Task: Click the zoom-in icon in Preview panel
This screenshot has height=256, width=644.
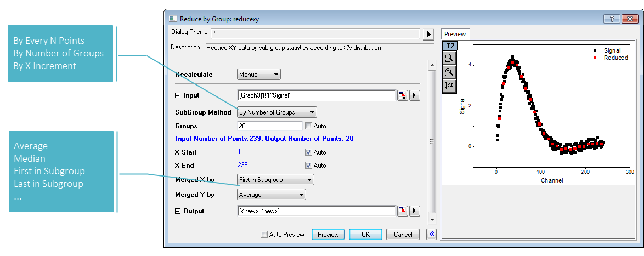Action: click(449, 58)
